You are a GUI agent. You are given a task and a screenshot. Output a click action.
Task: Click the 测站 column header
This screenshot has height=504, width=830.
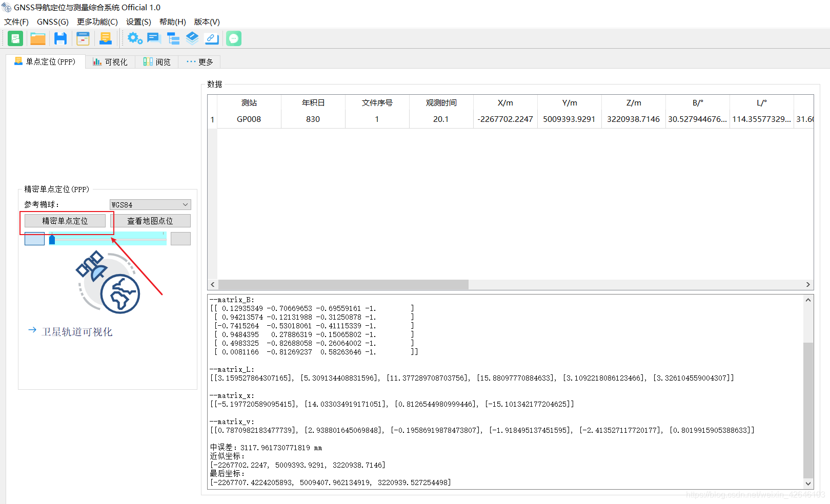tap(249, 103)
